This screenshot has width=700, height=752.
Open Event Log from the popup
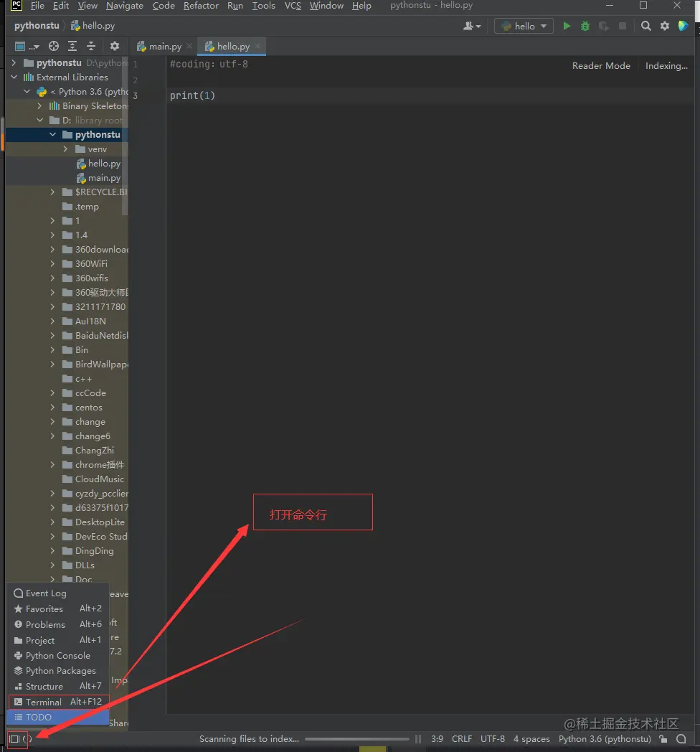point(59,593)
